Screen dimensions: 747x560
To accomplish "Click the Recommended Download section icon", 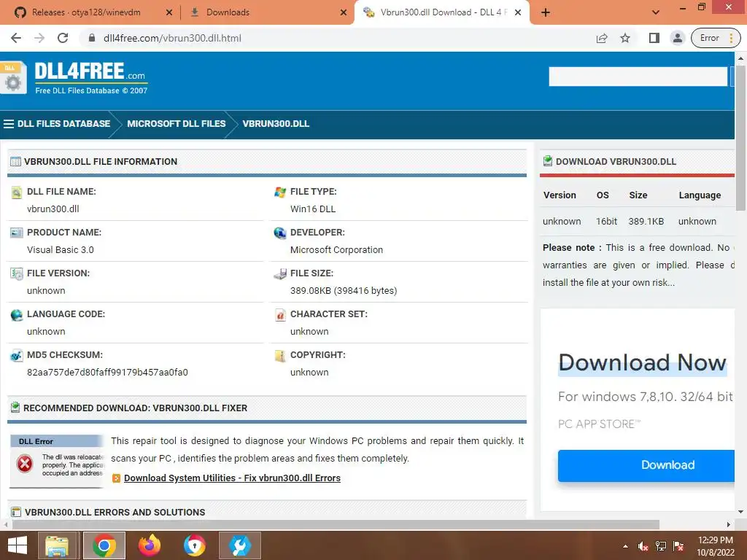I will point(15,407).
